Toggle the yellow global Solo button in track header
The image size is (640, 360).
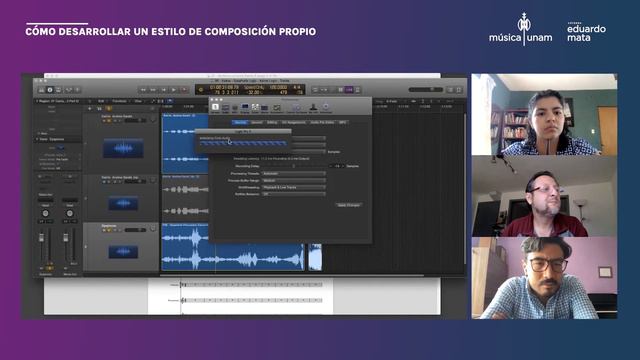click(x=109, y=109)
